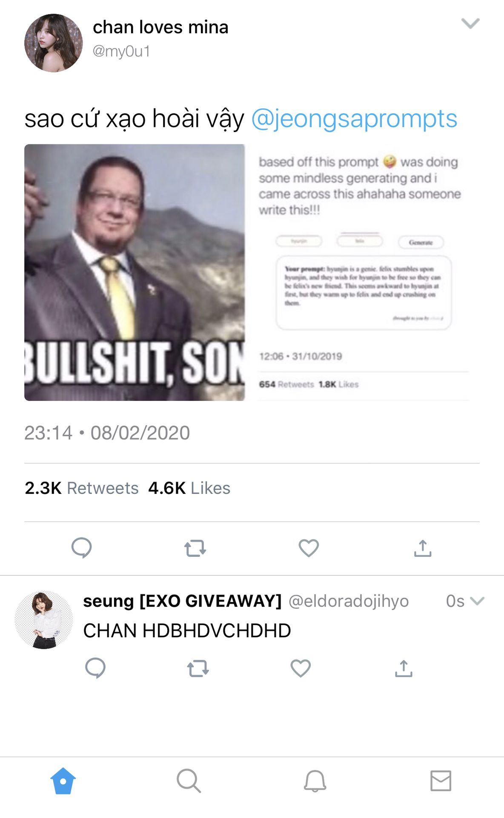Reply to the main tweet
504x818 pixels.
[81, 548]
